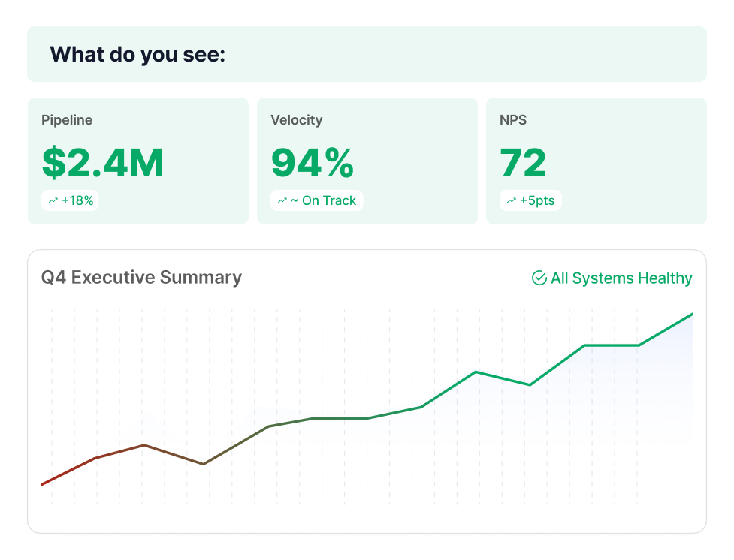Toggle the +18% growth badge on the Pipeline card
The height and width of the screenshot is (560, 734).
point(70,200)
